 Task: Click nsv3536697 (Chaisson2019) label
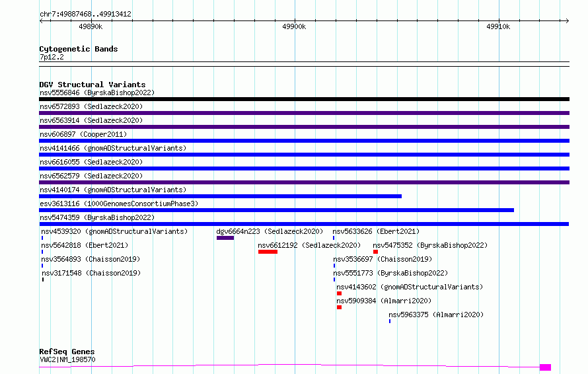(x=383, y=259)
